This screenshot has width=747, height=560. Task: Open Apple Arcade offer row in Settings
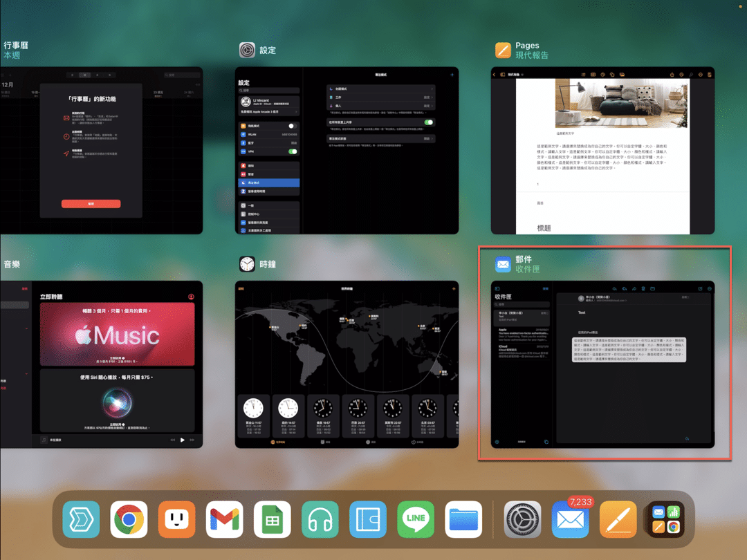click(x=268, y=112)
